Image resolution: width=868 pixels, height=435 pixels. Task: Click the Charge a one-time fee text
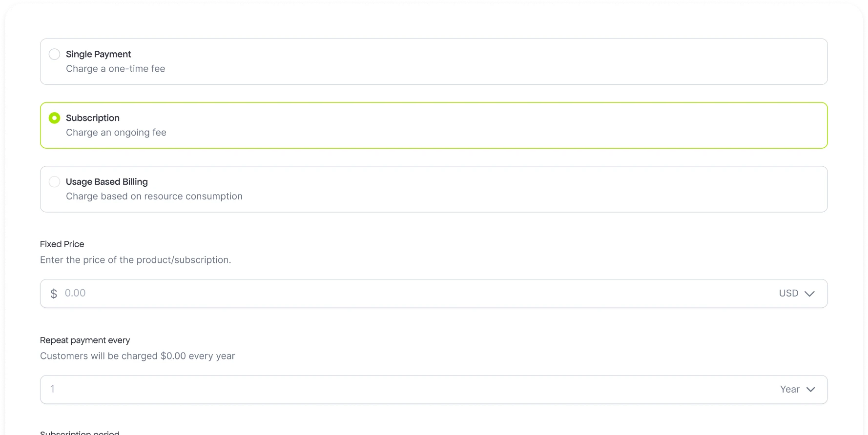pyautogui.click(x=115, y=69)
